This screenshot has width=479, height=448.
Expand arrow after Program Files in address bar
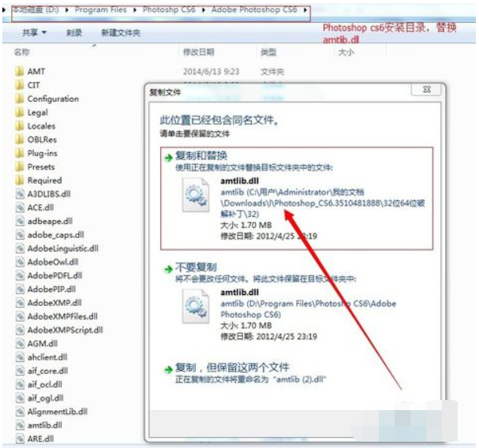(135, 10)
